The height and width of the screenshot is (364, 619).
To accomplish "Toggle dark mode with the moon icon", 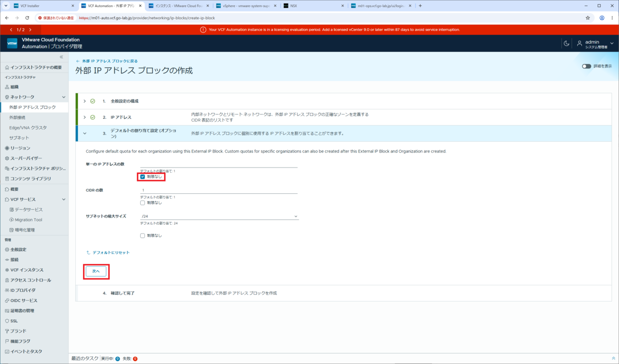I will 566,43.
